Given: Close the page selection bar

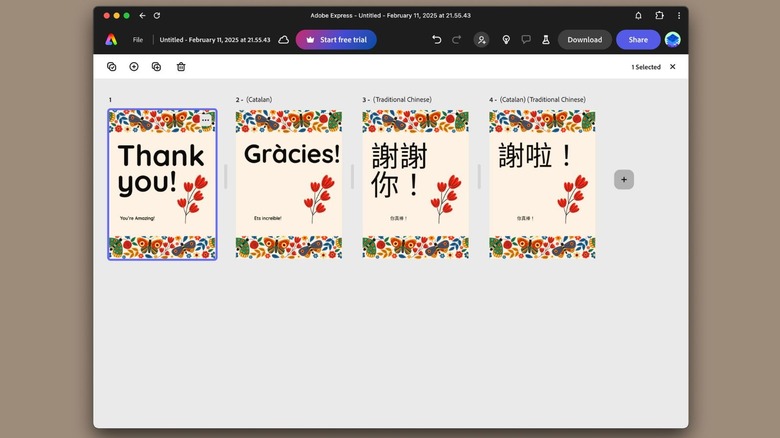Looking at the screenshot, I should click(x=672, y=67).
